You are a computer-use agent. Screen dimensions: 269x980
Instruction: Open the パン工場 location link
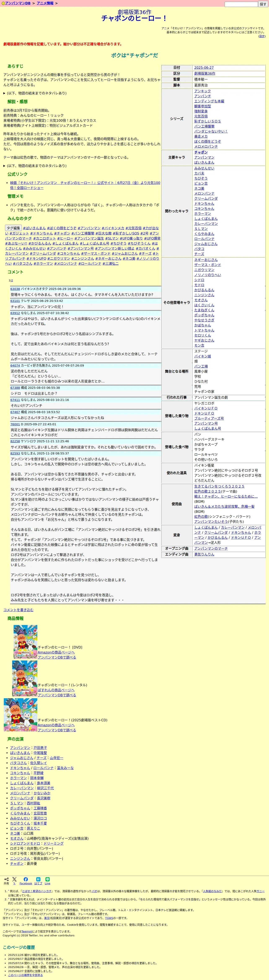(x=201, y=366)
